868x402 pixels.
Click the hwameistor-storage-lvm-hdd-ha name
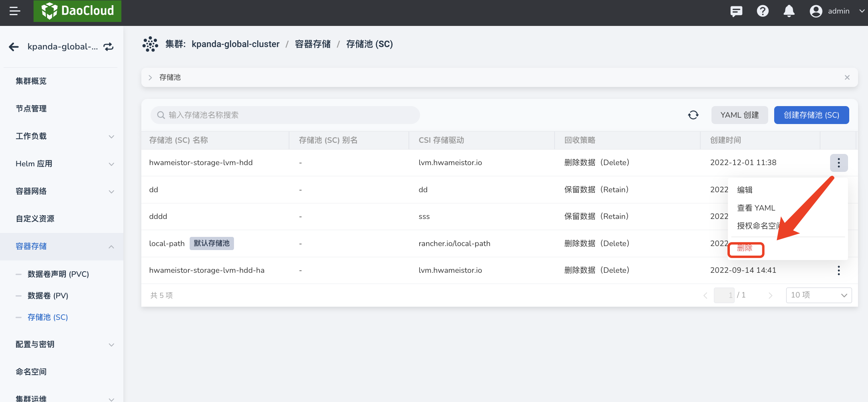[207, 270]
